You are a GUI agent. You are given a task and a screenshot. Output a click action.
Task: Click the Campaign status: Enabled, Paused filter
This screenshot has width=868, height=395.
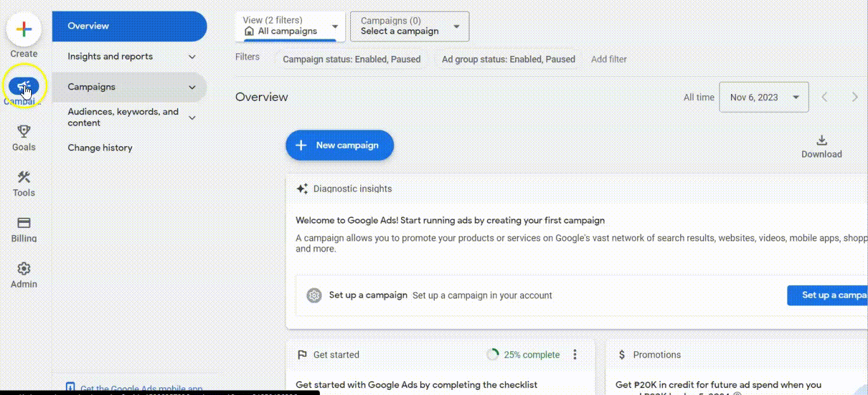tap(352, 59)
